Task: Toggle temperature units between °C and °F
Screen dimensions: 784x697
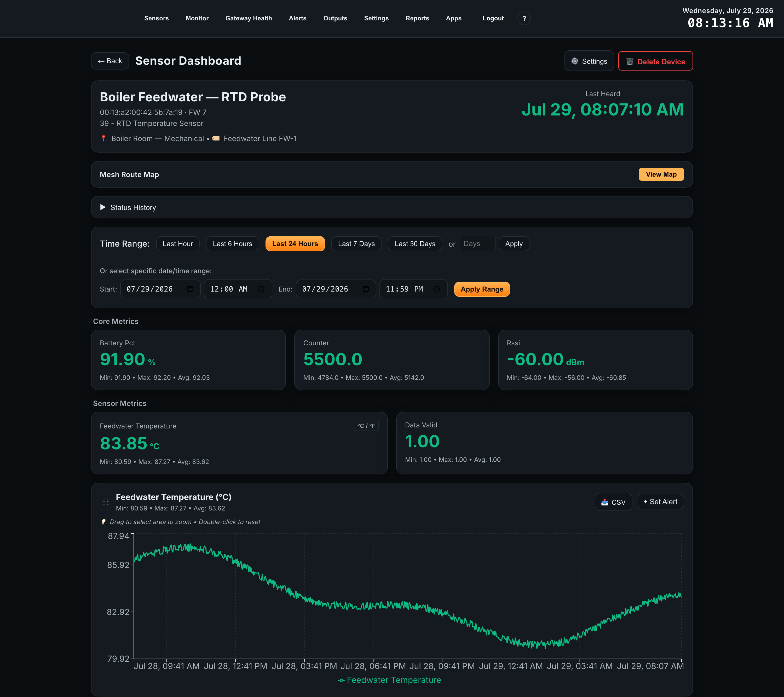Action: tap(366, 426)
